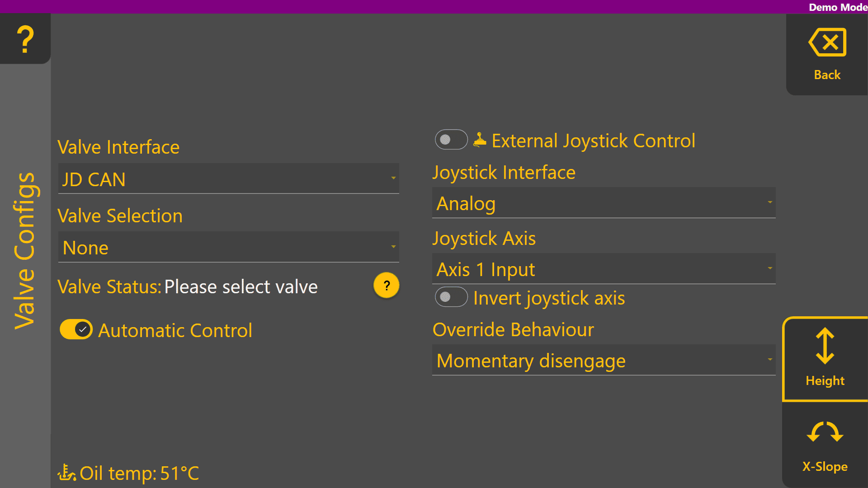This screenshot has width=868, height=488.
Task: Expand the Valve Selection dropdown
Action: pyautogui.click(x=228, y=247)
